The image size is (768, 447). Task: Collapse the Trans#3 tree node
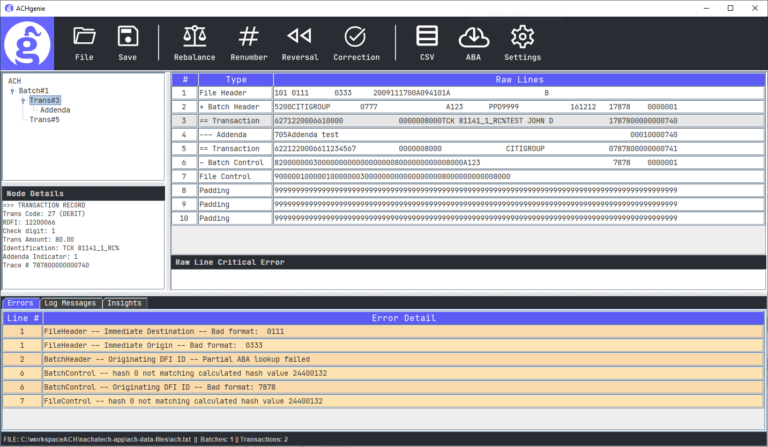(23, 101)
